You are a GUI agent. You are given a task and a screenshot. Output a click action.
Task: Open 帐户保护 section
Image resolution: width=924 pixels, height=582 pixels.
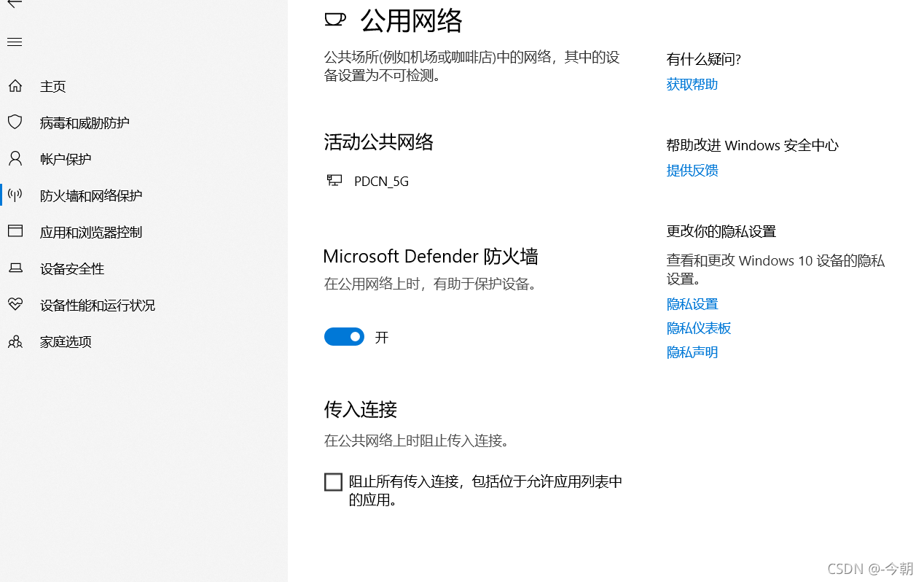point(66,159)
